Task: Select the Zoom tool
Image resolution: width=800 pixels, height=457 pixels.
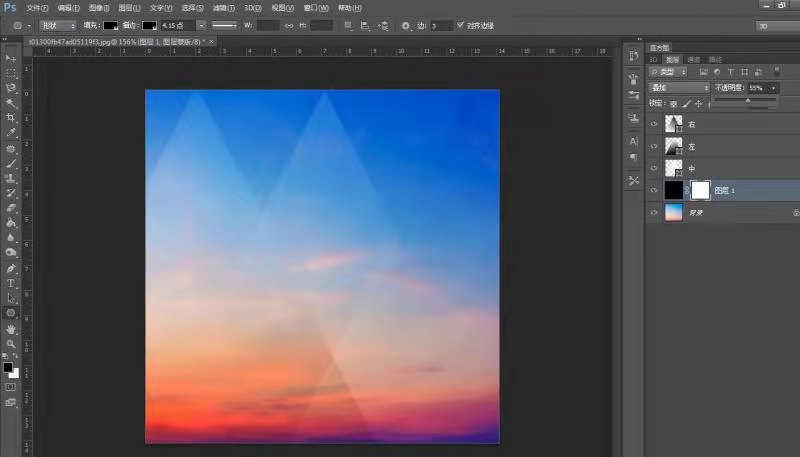Action: click(x=11, y=344)
